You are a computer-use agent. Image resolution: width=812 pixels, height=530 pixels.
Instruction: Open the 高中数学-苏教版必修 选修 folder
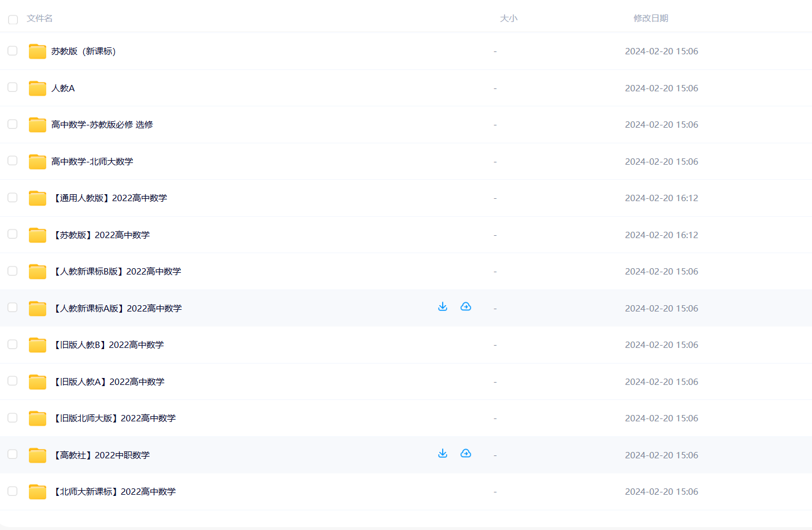tap(102, 125)
